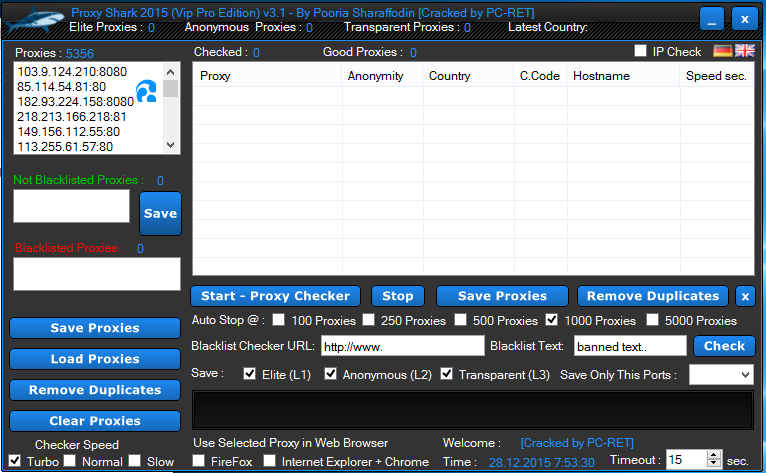Switch language with the UK flag
The height and width of the screenshot is (473, 766).
pos(745,51)
